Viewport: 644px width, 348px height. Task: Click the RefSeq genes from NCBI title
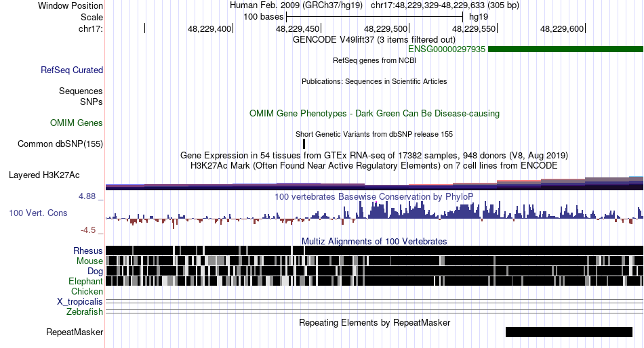[x=374, y=60]
